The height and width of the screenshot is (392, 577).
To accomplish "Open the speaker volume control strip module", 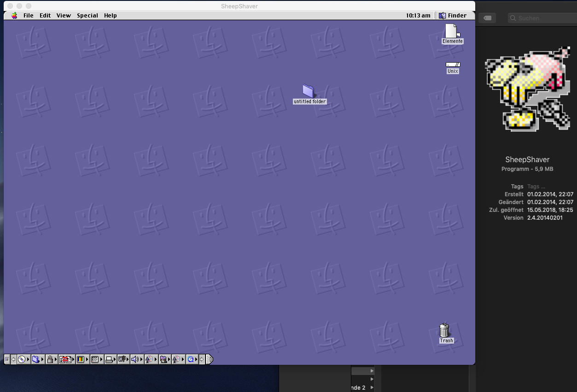I will pyautogui.click(x=137, y=359).
